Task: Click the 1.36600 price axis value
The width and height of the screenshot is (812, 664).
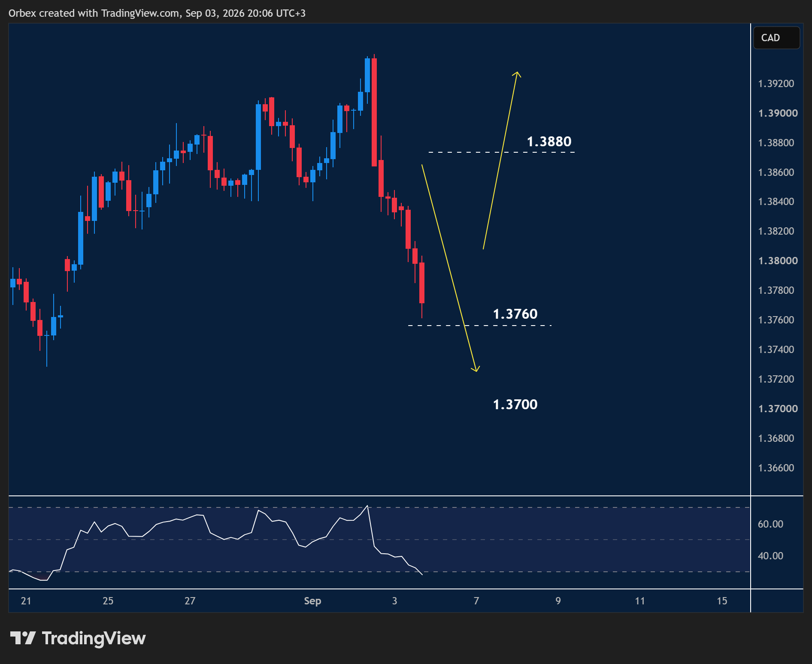Action: pyautogui.click(x=776, y=468)
